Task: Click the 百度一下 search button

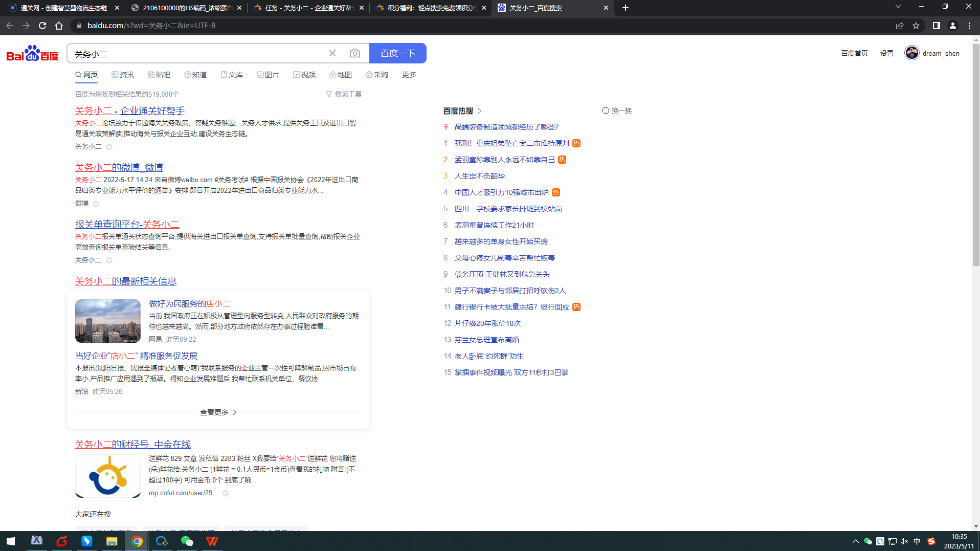Action: (x=398, y=53)
